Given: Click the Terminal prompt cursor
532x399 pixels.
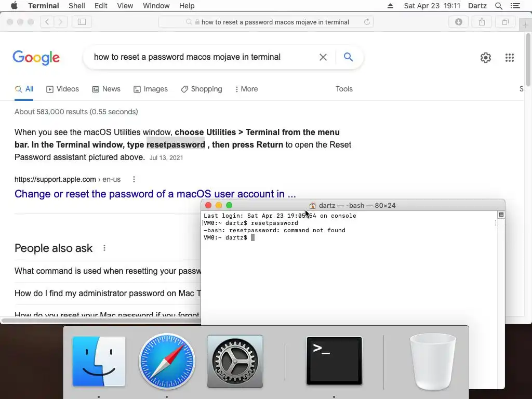Looking at the screenshot, I should click(253, 237).
